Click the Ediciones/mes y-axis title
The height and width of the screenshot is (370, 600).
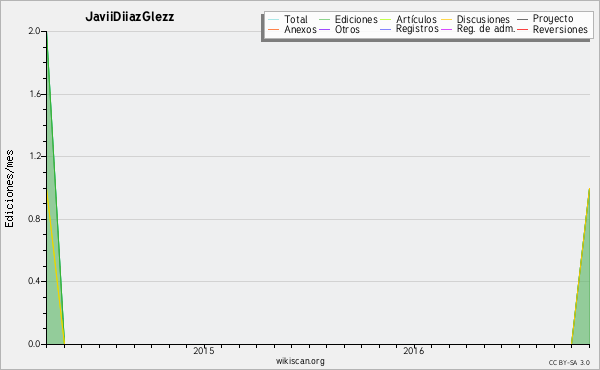point(9,189)
